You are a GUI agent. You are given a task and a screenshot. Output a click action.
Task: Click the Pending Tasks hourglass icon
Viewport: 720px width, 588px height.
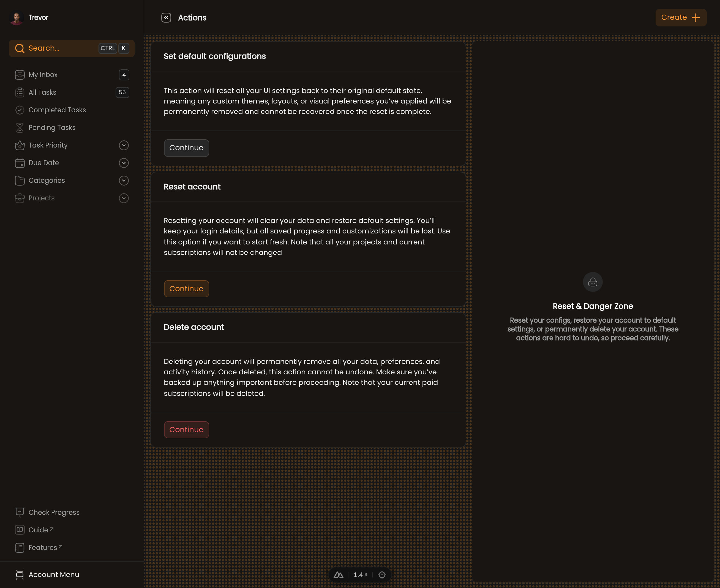(x=20, y=128)
